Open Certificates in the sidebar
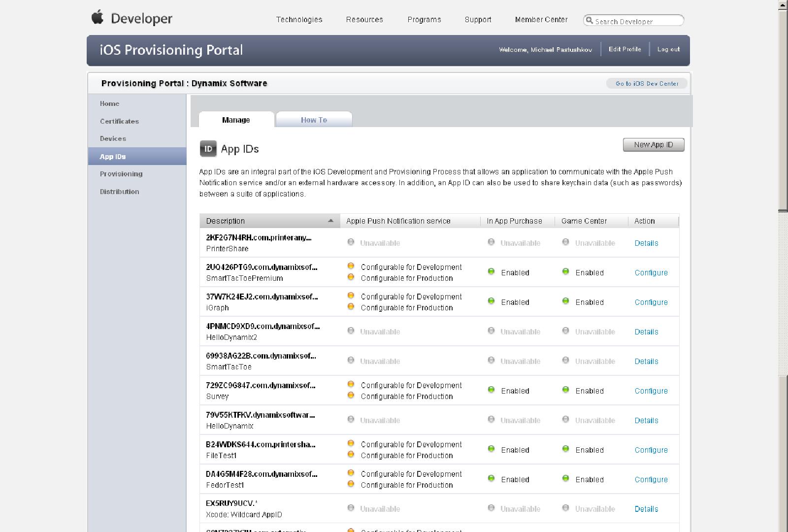788x532 pixels. [119, 121]
